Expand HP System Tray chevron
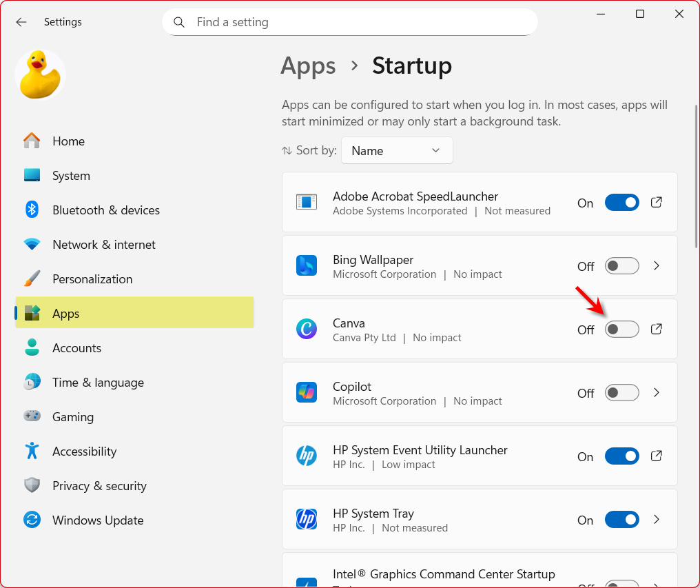This screenshot has width=700, height=588. (656, 520)
